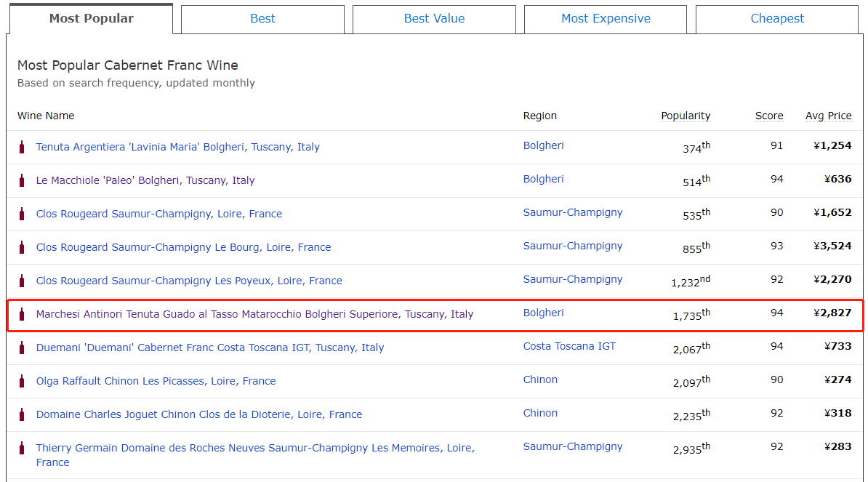The image size is (868, 482).
Task: Open Clos Rougeard Les Poyeux wine link
Action: pyautogui.click(x=189, y=281)
